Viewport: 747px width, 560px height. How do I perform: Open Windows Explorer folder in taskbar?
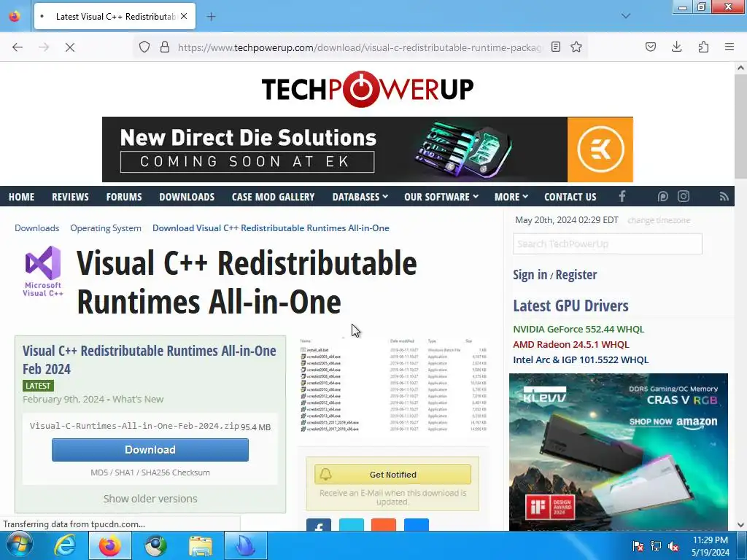tap(201, 545)
